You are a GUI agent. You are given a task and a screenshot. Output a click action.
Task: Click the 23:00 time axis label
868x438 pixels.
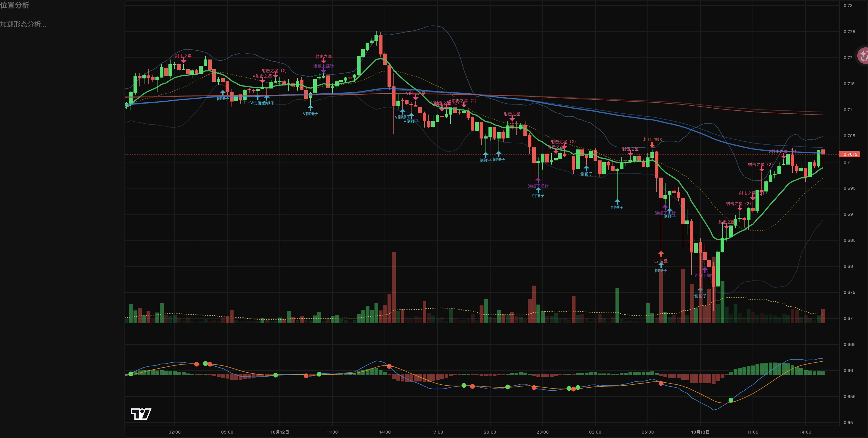click(x=542, y=432)
